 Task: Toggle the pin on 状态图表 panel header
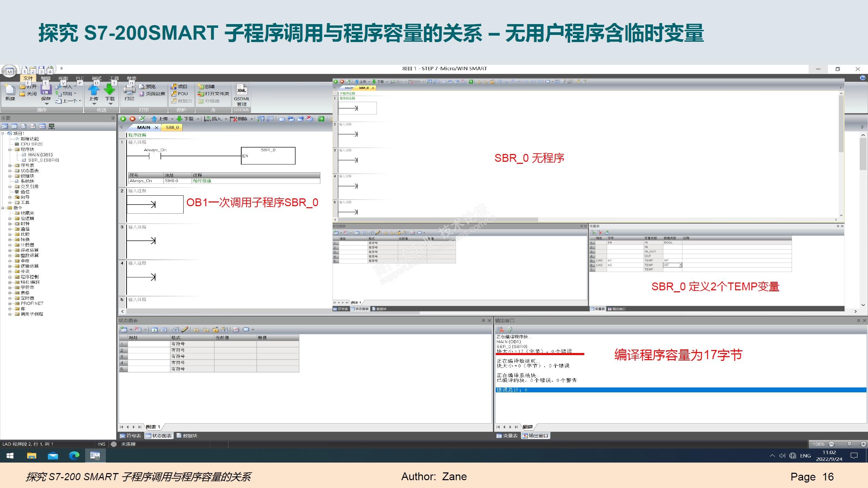pos(483,320)
